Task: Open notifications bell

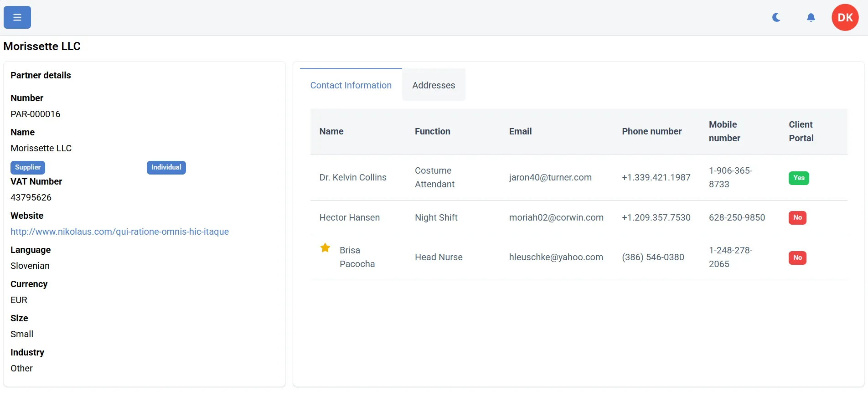Action: coord(811,17)
